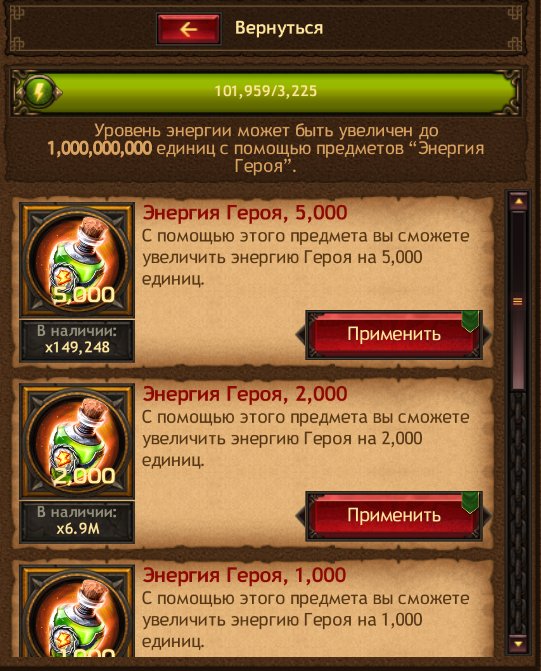Click the x6.9M stock count label
The height and width of the screenshot is (671, 541).
point(77,528)
